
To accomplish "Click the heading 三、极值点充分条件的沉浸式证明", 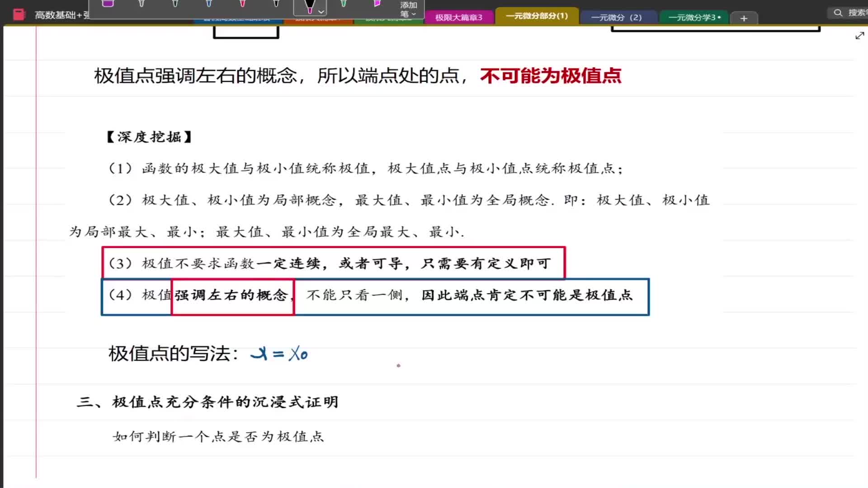I will [208, 402].
